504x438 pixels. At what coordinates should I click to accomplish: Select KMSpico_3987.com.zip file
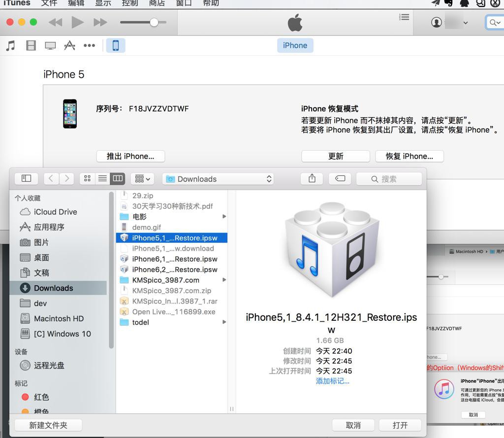pos(172,291)
